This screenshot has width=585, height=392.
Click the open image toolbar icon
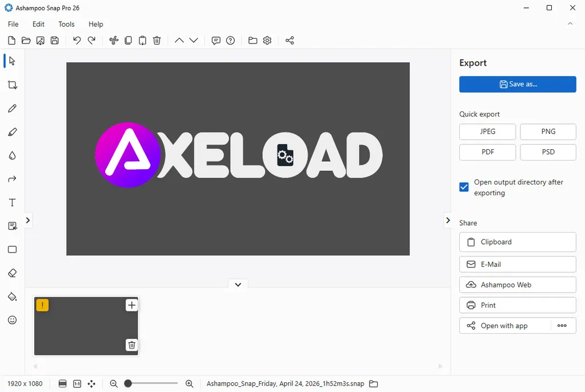pyautogui.click(x=41, y=41)
